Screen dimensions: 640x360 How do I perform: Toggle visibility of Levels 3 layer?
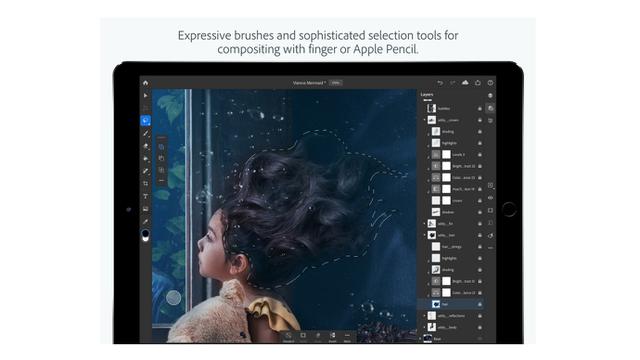[x=480, y=155]
